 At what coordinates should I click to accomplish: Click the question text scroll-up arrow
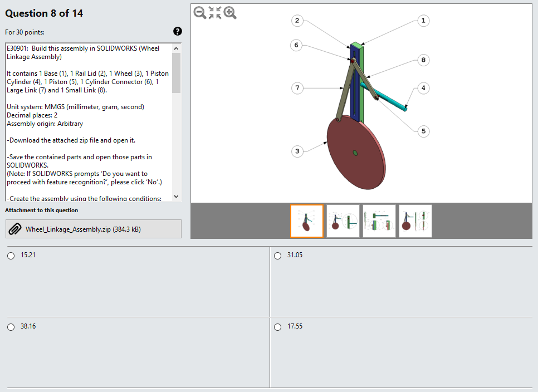click(175, 48)
